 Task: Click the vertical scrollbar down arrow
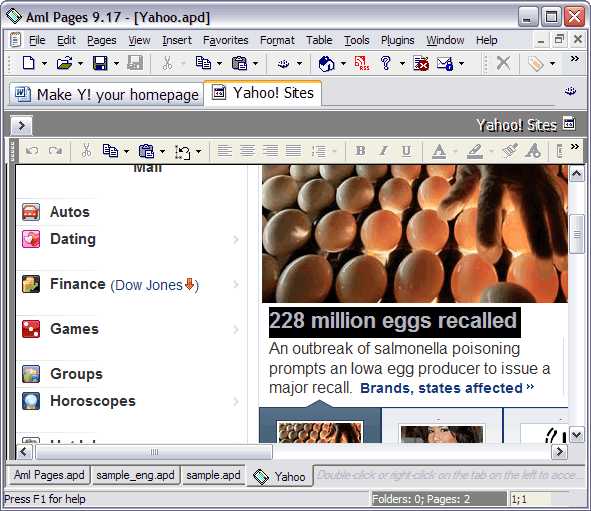(x=577, y=435)
